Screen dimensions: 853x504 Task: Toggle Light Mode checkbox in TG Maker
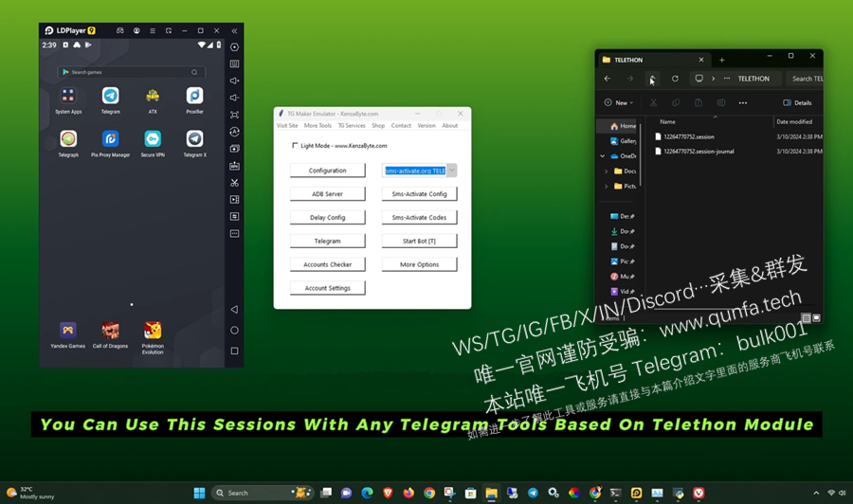[295, 145]
